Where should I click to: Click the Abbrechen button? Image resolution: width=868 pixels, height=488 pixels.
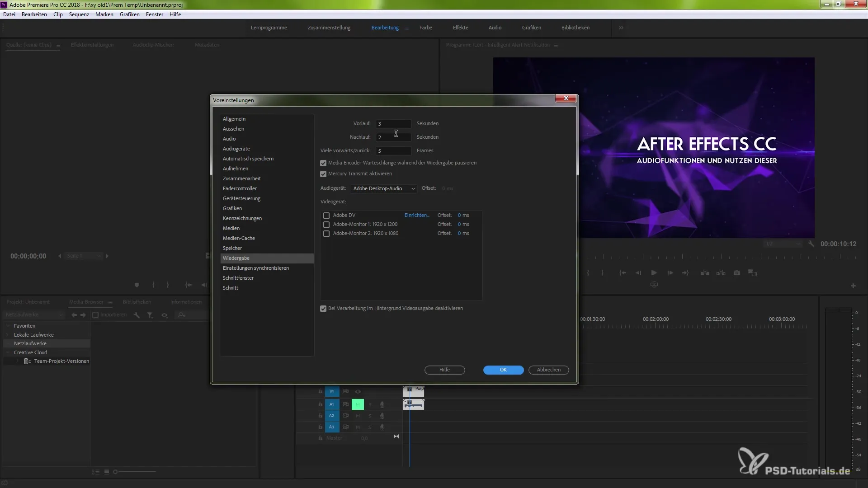pyautogui.click(x=548, y=370)
